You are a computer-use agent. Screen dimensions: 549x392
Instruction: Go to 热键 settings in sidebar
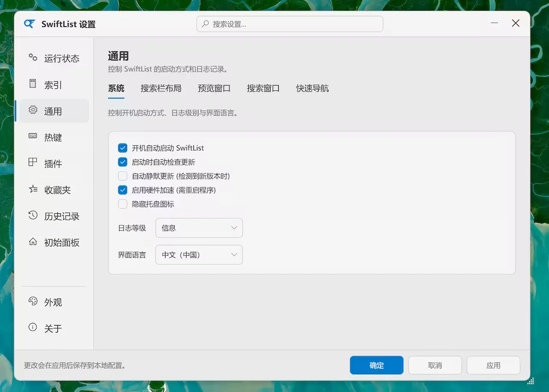coord(54,137)
